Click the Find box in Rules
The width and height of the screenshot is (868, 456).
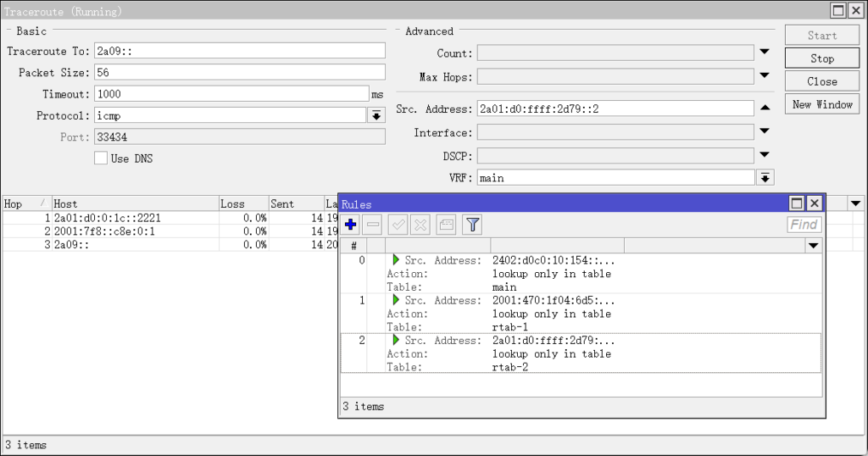pyautogui.click(x=804, y=225)
